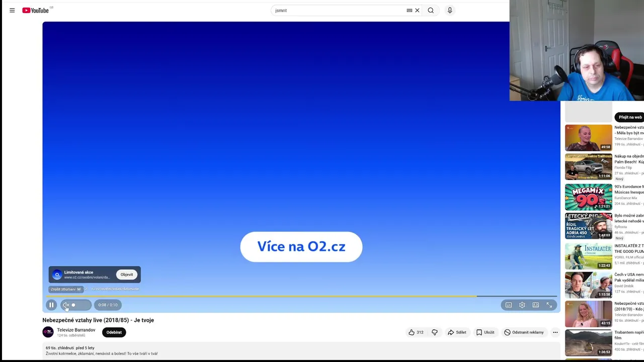The image size is (644, 362).
Task: Open the more actions three-dot menu
Action: point(555,332)
